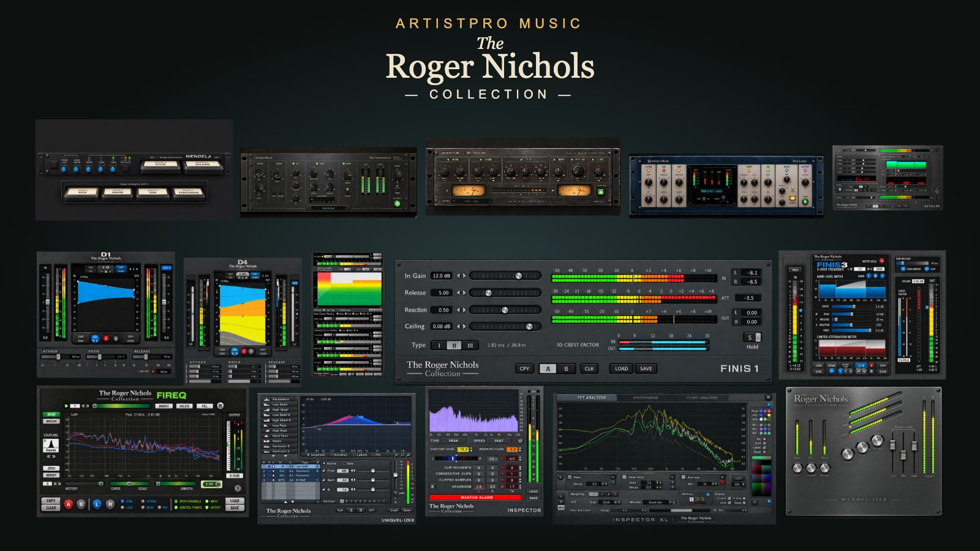This screenshot has width=980, height=551.
Task: Select MATCH mode in FIREQ
Action: (x=51, y=421)
